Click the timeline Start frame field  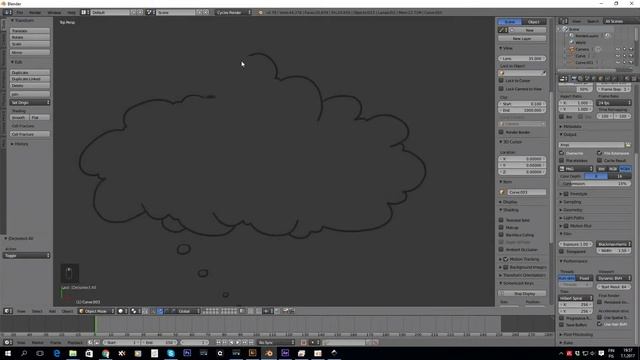click(121, 342)
